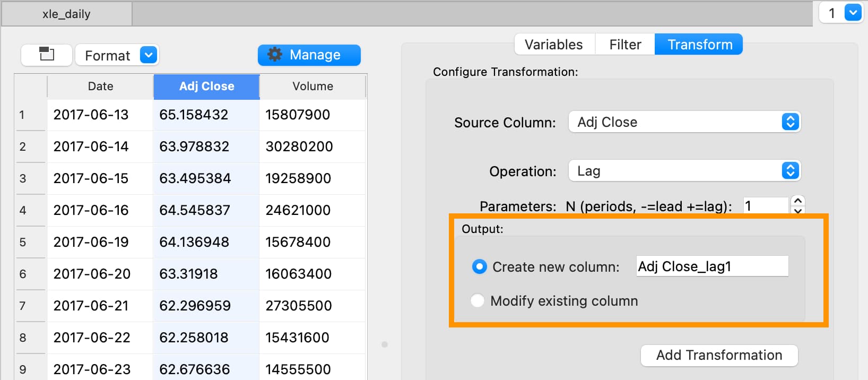Image resolution: width=868 pixels, height=380 pixels.
Task: Switch to the Variables tab
Action: [x=553, y=45]
